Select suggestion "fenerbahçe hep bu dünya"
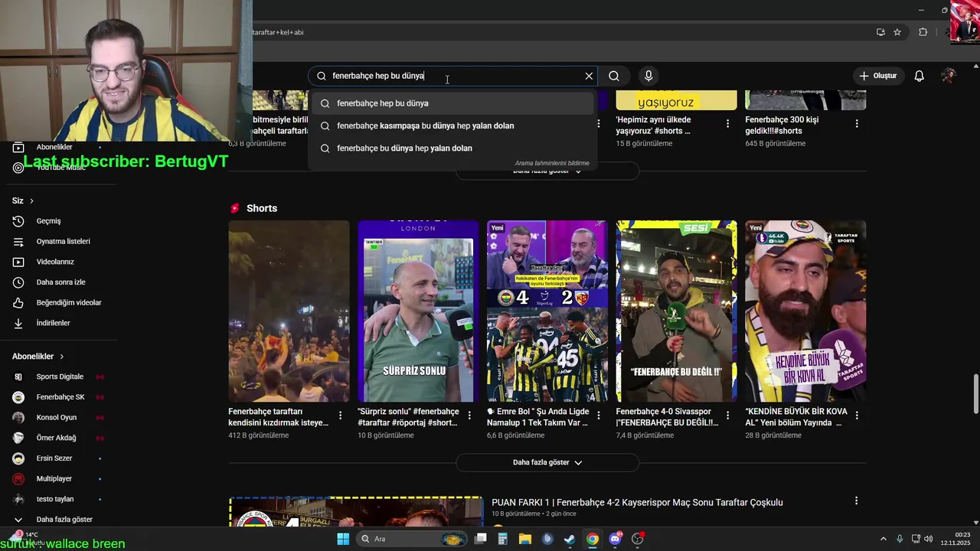Image resolution: width=980 pixels, height=551 pixels. pyautogui.click(x=452, y=103)
